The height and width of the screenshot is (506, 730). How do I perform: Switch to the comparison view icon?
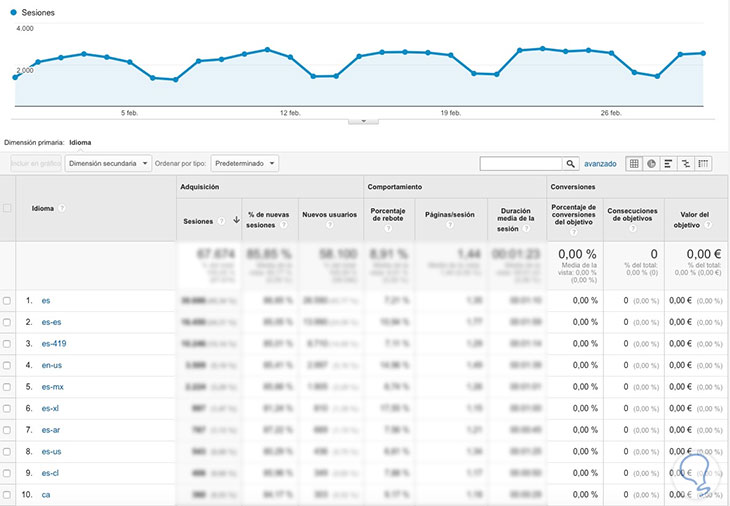point(685,163)
